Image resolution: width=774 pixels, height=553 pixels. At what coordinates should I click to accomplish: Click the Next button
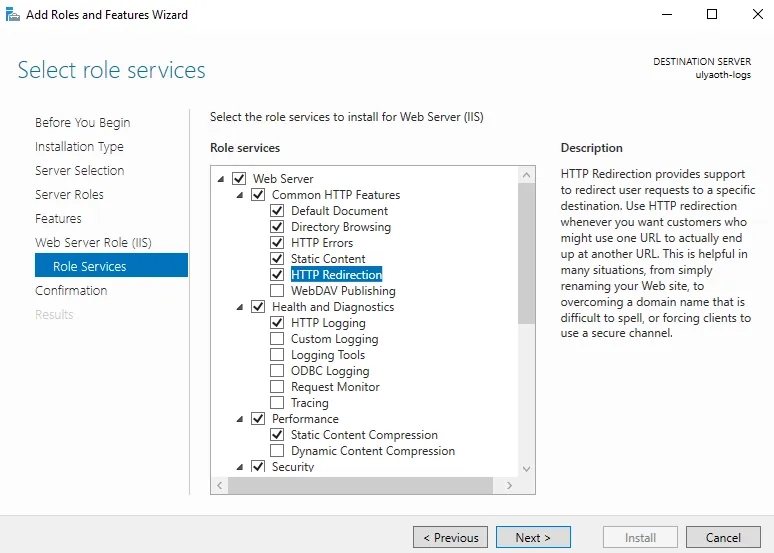(x=533, y=537)
